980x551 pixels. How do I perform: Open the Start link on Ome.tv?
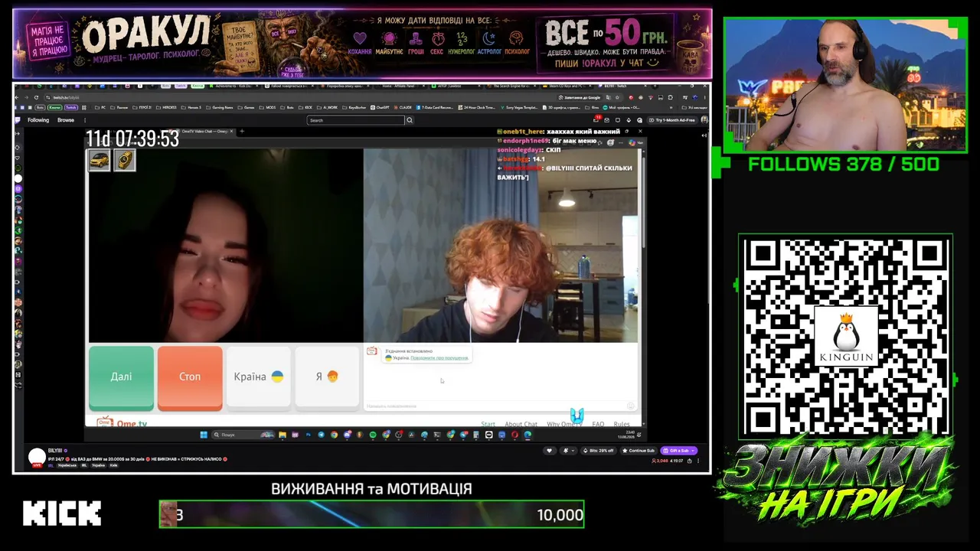[x=488, y=424]
